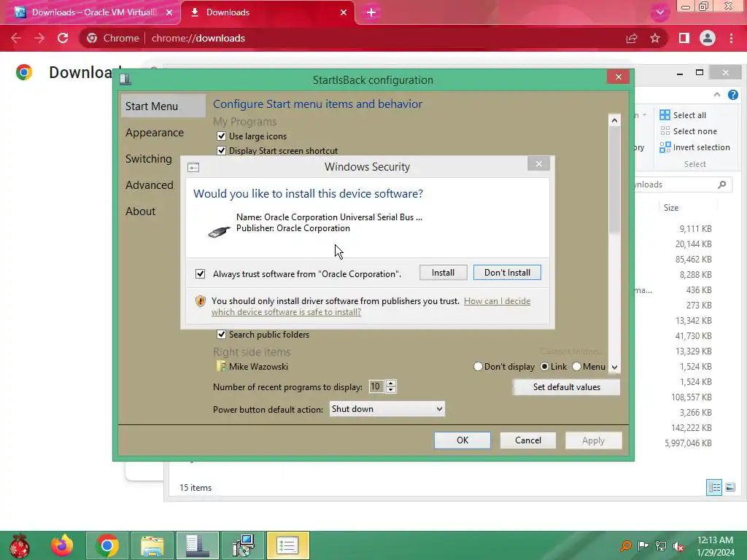
Task: Open File Explorer from the taskbar
Action: (x=152, y=545)
